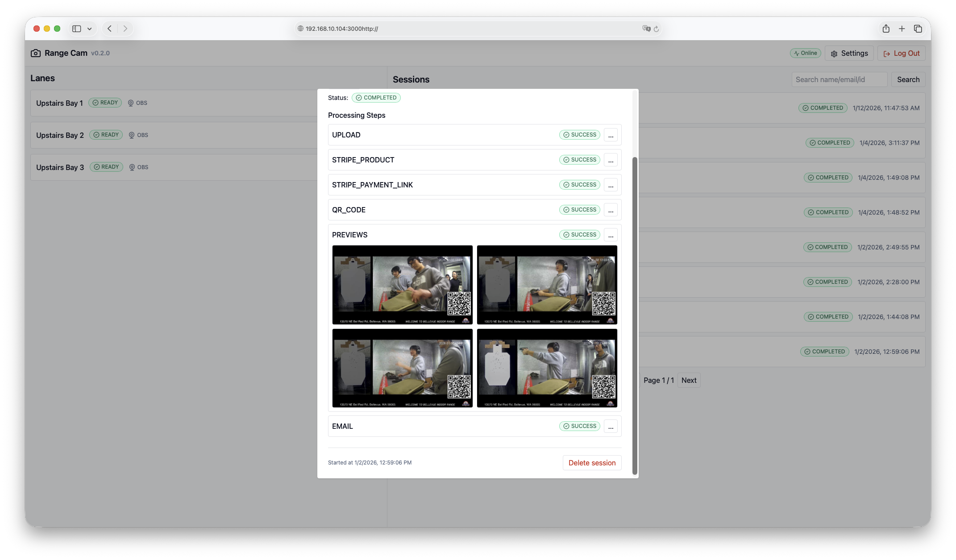The width and height of the screenshot is (956, 560).
Task: Click the first PREVIEWS thumbnail image
Action: tap(402, 285)
